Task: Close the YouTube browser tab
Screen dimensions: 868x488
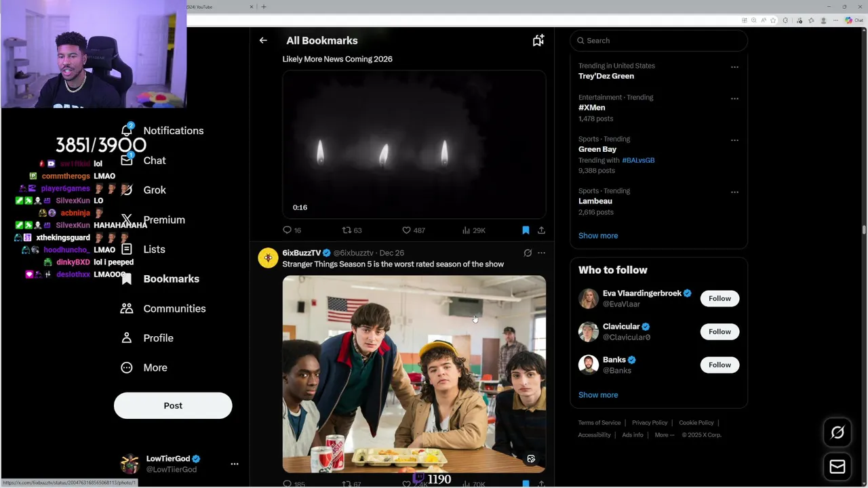Action: (251, 7)
